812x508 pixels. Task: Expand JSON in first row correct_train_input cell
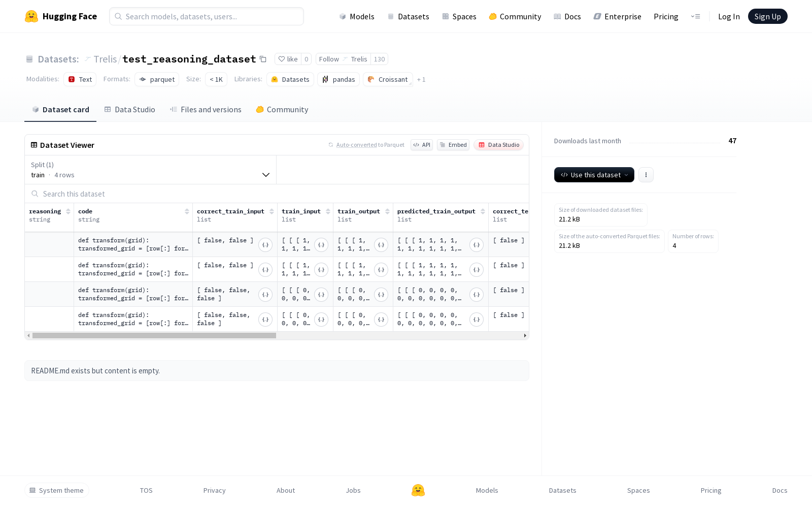[x=265, y=245]
